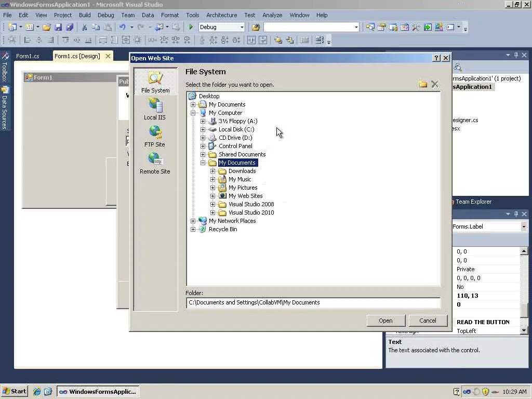Image resolution: width=532 pixels, height=399 pixels.
Task: Click READ THE BUTTON property value
Action: (x=483, y=322)
